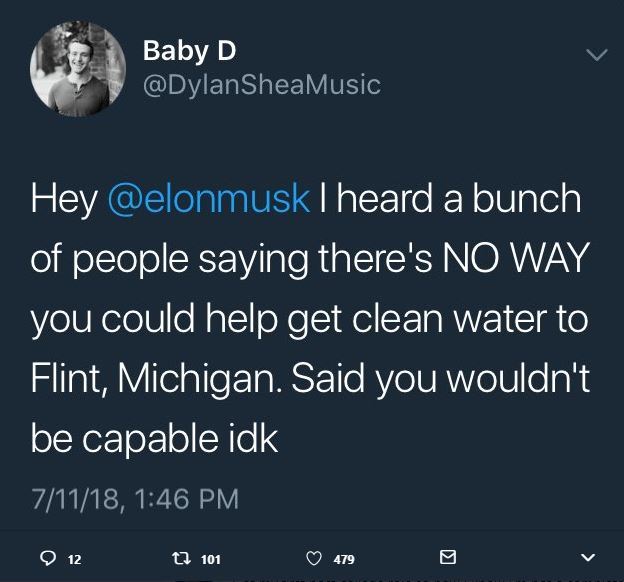Click the word "Hey" starting the tweet
The height and width of the screenshot is (582, 624).
pos(63,198)
